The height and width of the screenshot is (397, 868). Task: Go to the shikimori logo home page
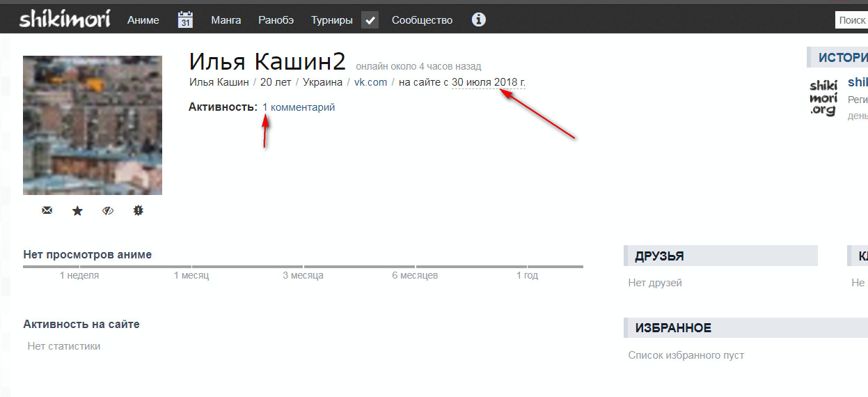[64, 19]
